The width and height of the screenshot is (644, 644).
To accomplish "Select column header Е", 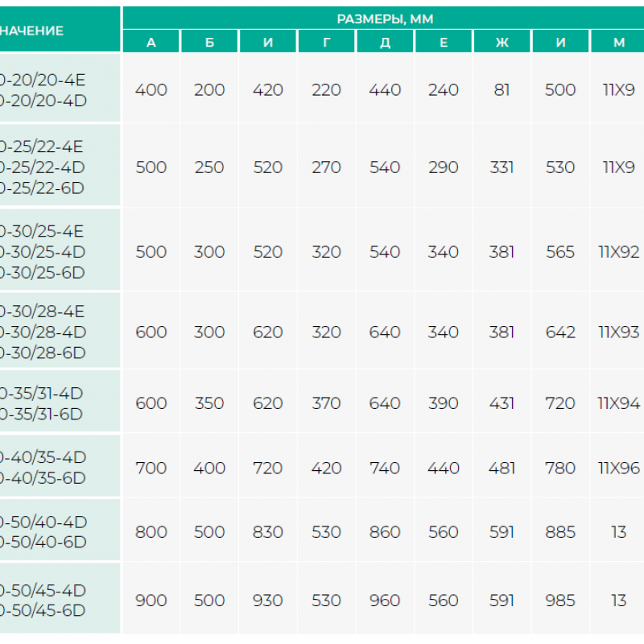I will (444, 42).
